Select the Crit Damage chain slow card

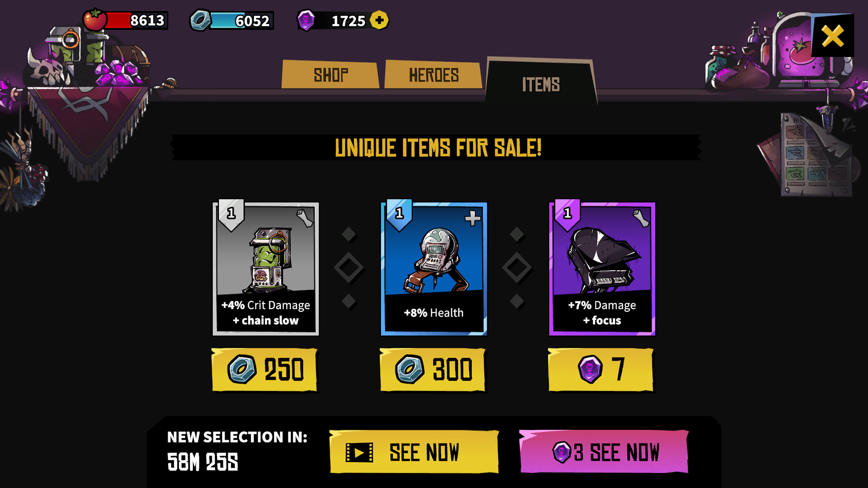pos(266,268)
